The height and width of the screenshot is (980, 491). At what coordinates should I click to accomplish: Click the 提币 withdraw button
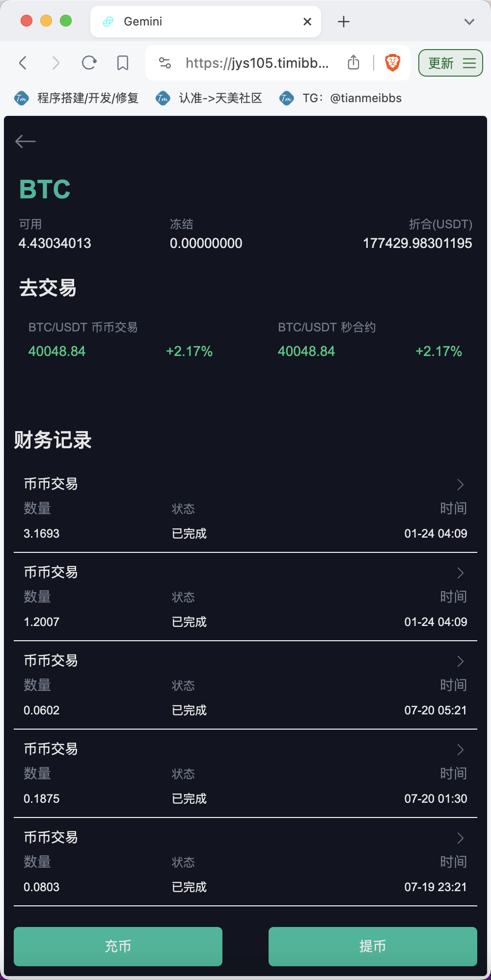point(373,946)
